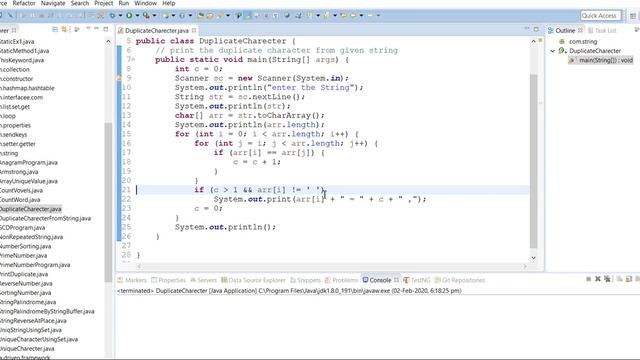Switch to the TestNG tab

pos(417,280)
